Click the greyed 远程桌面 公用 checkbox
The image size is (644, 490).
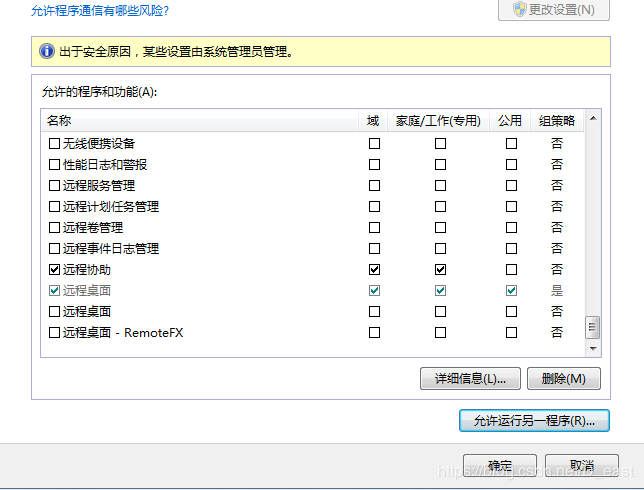coord(511,290)
